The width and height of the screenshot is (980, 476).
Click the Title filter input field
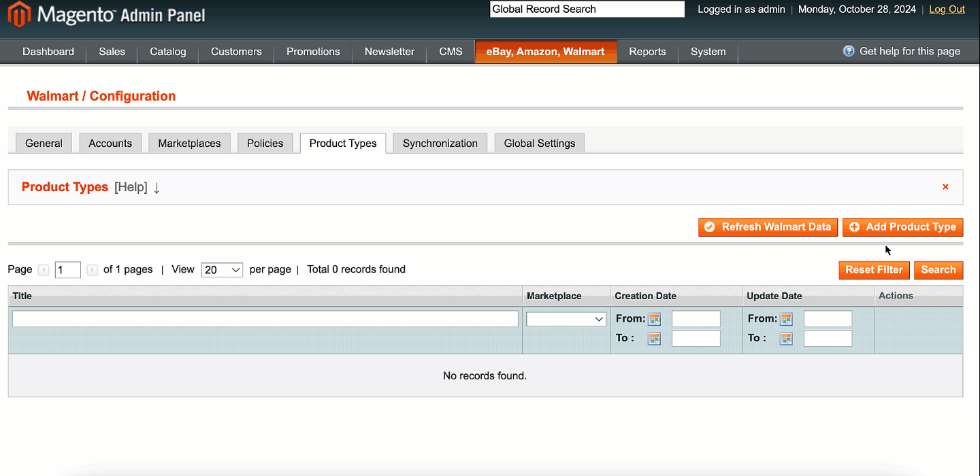[265, 319]
